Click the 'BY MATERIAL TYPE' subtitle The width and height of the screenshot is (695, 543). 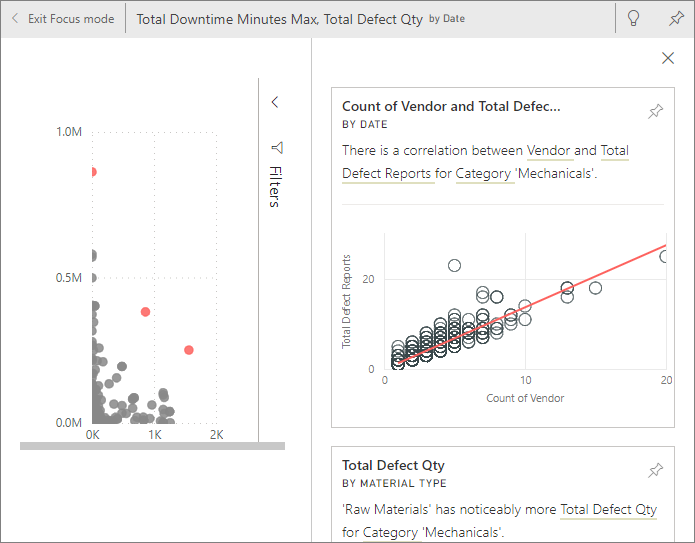tap(394, 484)
